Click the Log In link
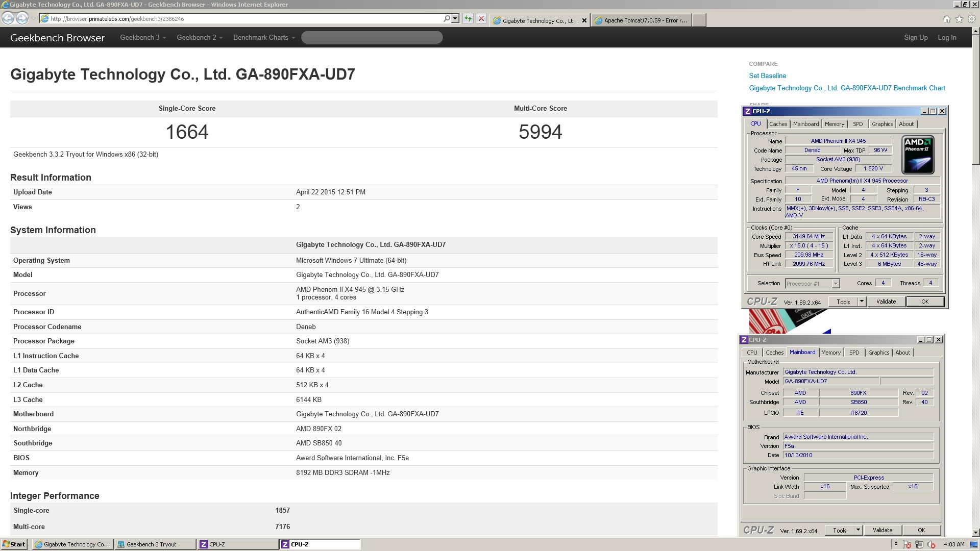Image resolution: width=980 pixels, height=551 pixels. pos(947,38)
